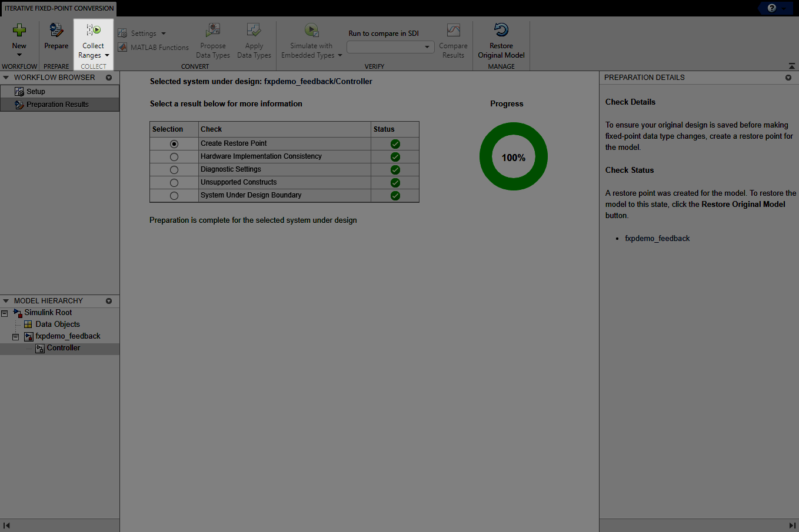Click the 100% progress ring
The width and height of the screenshot is (799, 532).
tap(513, 156)
